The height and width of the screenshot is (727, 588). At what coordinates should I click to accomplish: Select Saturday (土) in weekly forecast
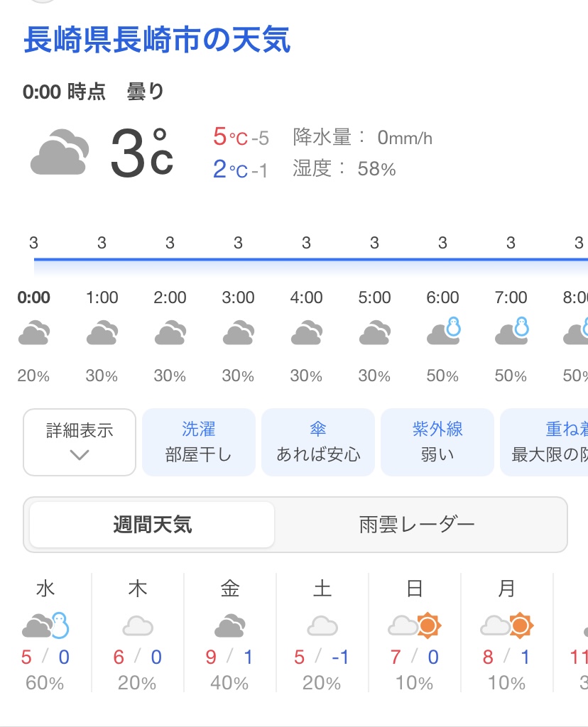[322, 589]
